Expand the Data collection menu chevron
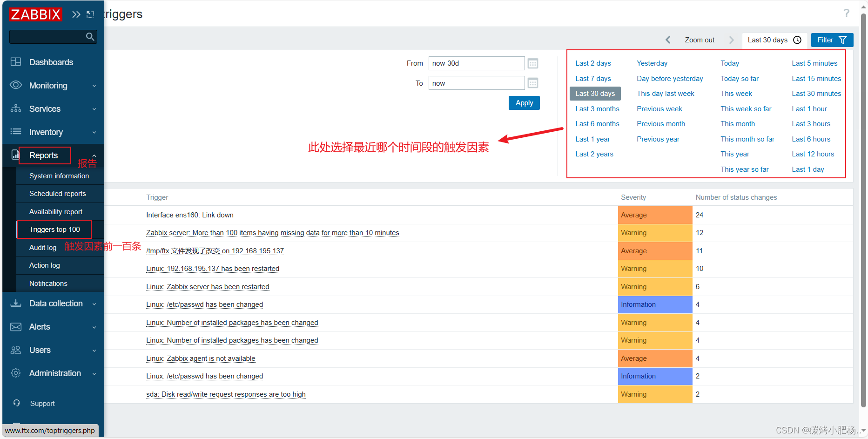The width and height of the screenshot is (868, 439). coord(94,304)
